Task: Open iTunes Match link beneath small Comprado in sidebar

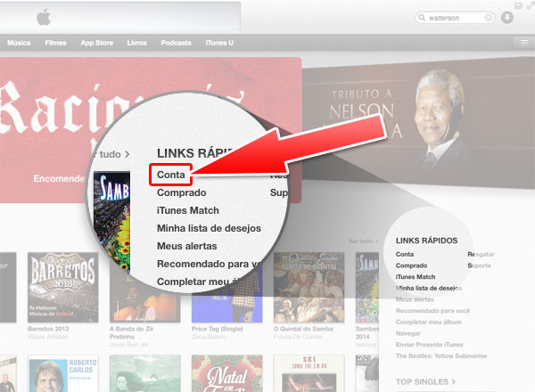Action: point(416,277)
